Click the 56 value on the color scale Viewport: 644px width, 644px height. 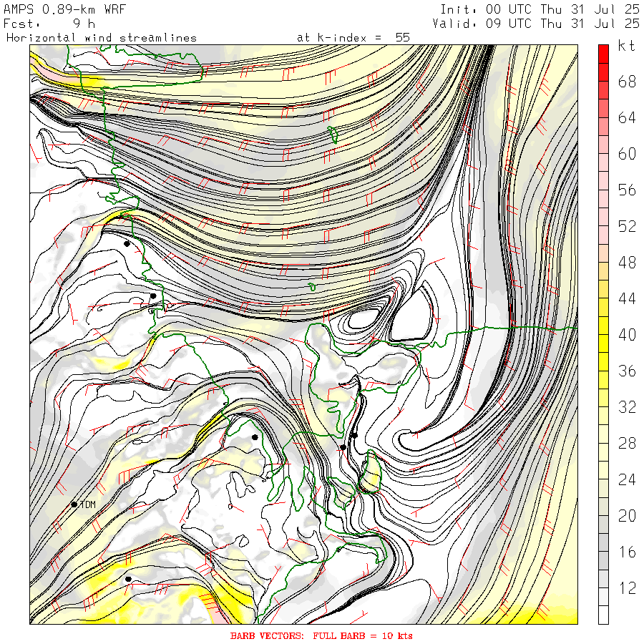[x=627, y=190]
